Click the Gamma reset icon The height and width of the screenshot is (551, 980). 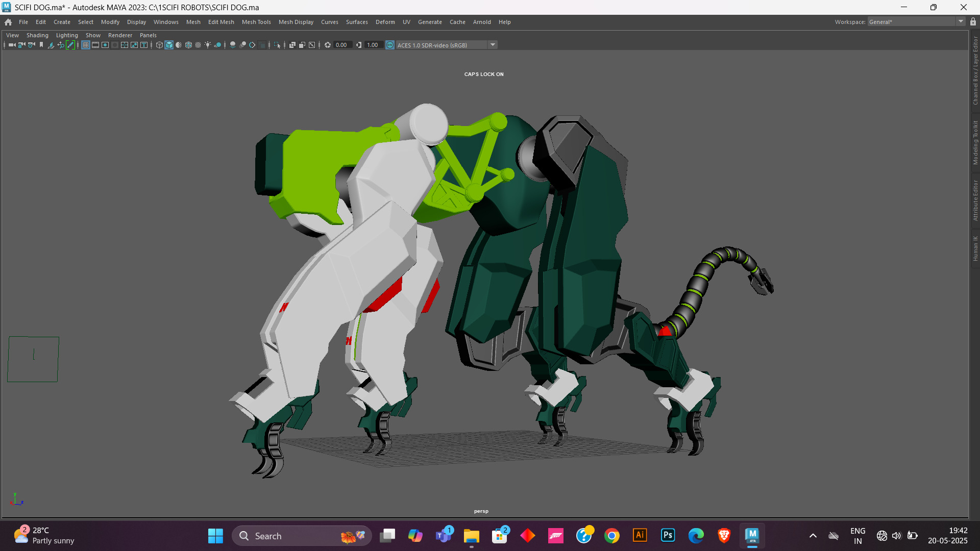click(359, 45)
